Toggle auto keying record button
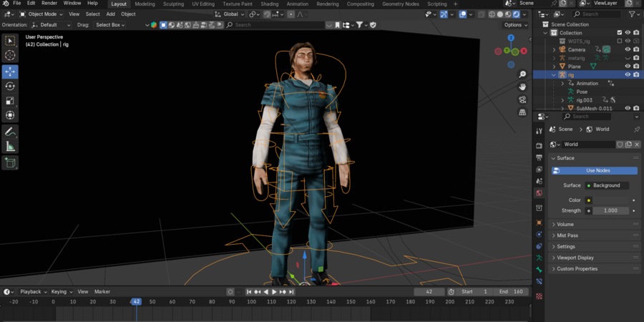The width and height of the screenshot is (644, 322). [230, 292]
